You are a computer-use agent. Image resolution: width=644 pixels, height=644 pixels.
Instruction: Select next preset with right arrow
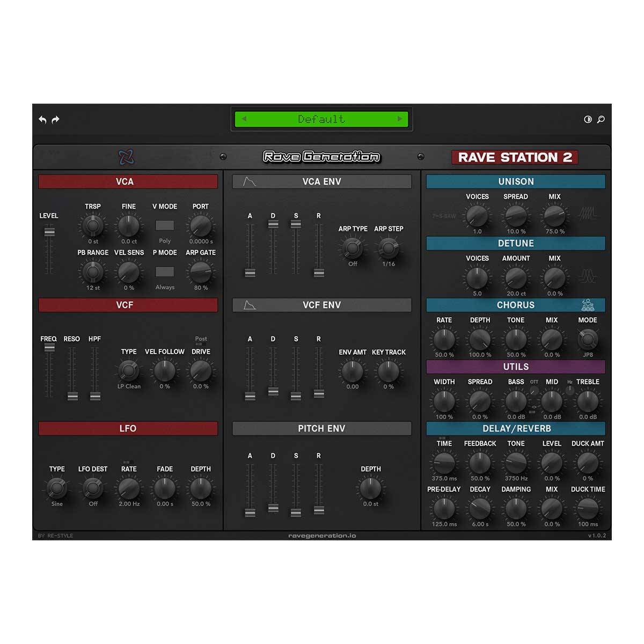coord(400,119)
